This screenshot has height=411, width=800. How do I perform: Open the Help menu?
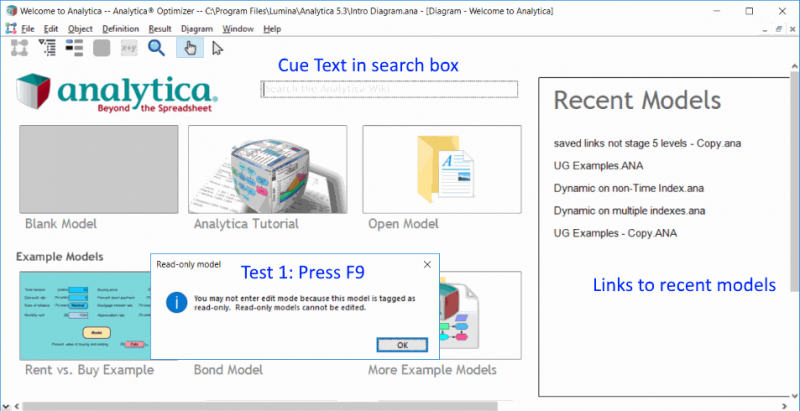[272, 29]
